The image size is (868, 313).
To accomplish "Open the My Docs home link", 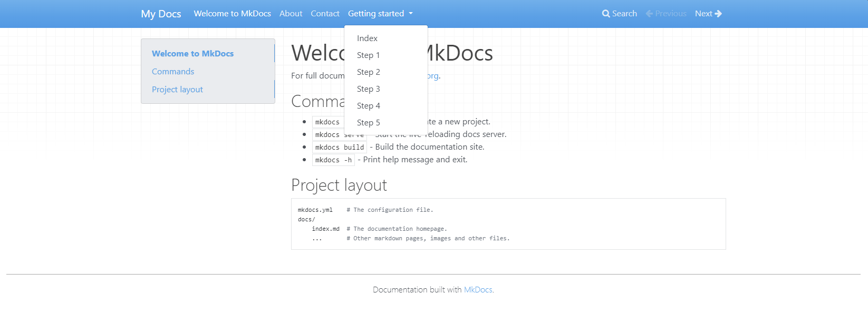I will (161, 14).
